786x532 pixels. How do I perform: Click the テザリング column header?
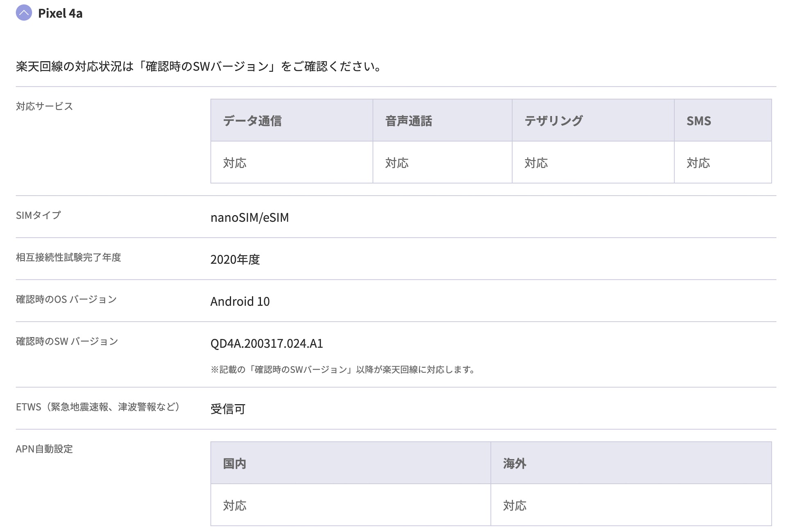[553, 121]
